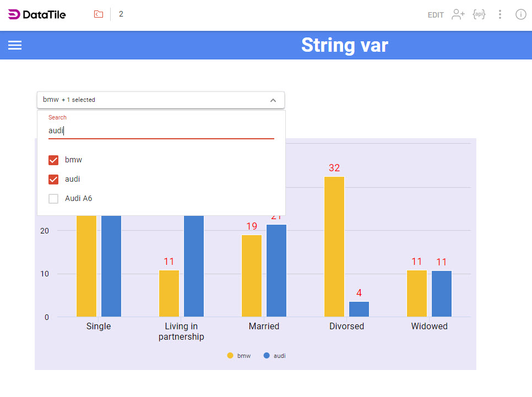Screen dimensions: 532x397
Task: Click the add user icon
Action: [x=458, y=14]
